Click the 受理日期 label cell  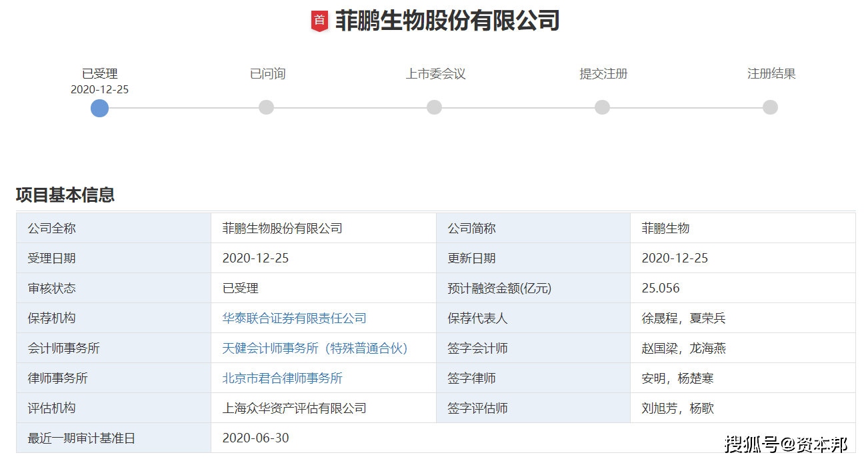[x=114, y=258]
